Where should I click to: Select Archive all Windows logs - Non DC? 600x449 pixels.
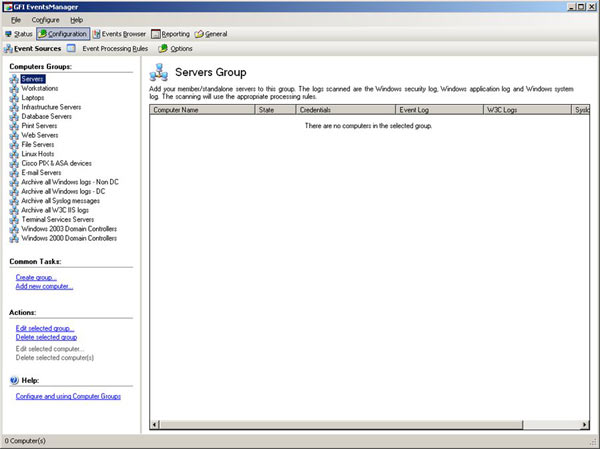pos(70,182)
